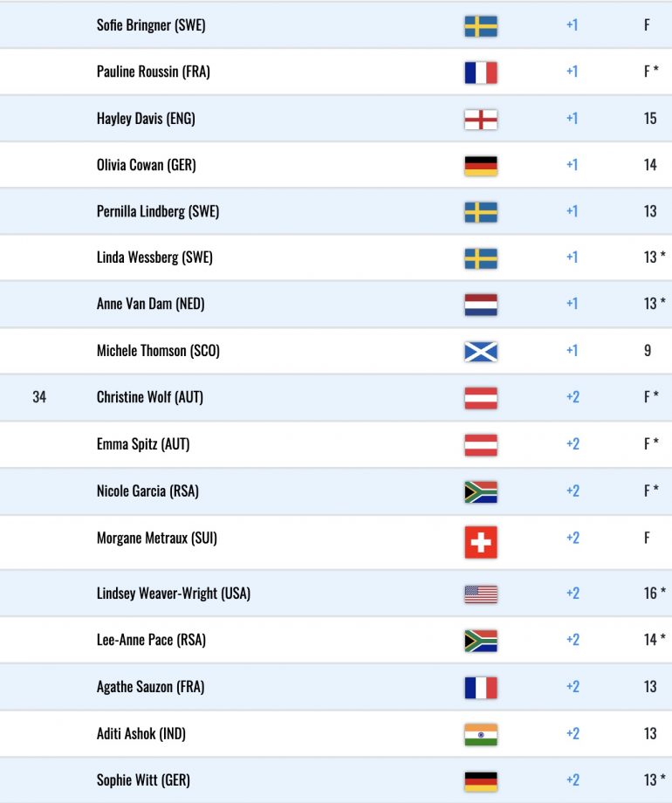Click Lindsey Weaver-Wright's thru value 16

[x=650, y=593]
